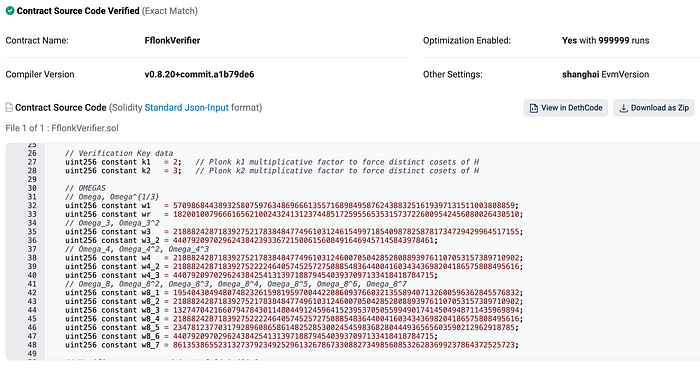Click the w3_2 constant declaration line
Screen dimensions: 700x372
(252, 240)
